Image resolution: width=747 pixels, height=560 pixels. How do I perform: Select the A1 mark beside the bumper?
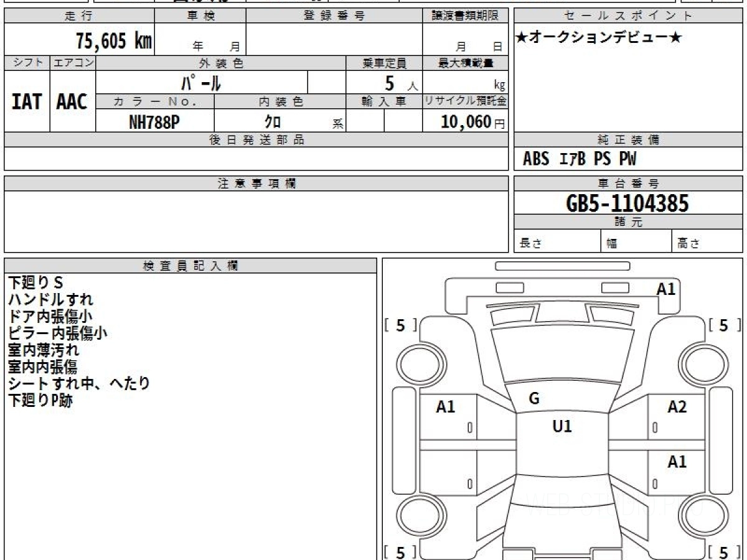click(666, 289)
